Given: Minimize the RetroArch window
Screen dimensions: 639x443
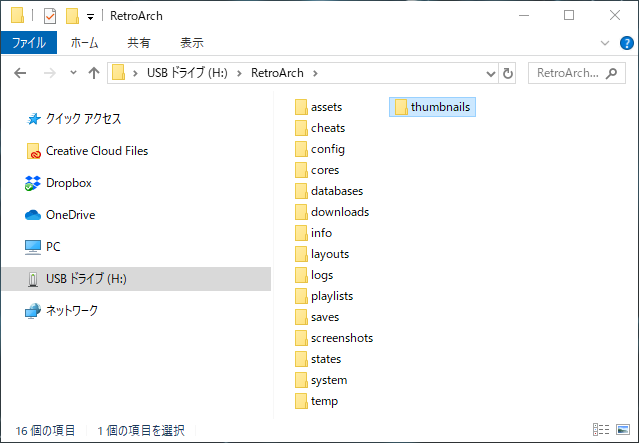Looking at the screenshot, I should (524, 15).
